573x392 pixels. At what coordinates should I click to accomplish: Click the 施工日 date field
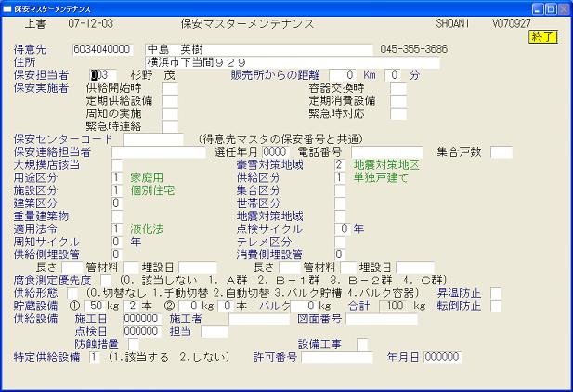(x=142, y=319)
